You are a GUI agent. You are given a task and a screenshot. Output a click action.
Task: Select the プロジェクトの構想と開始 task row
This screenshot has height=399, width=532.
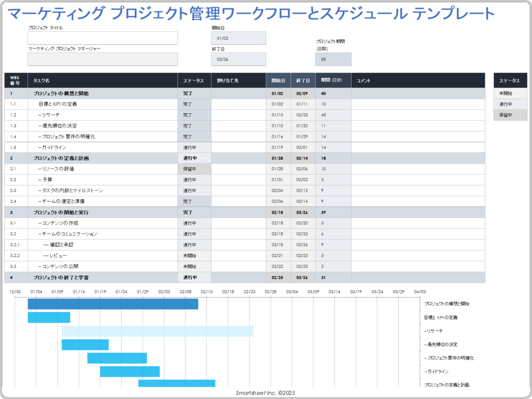245,93
